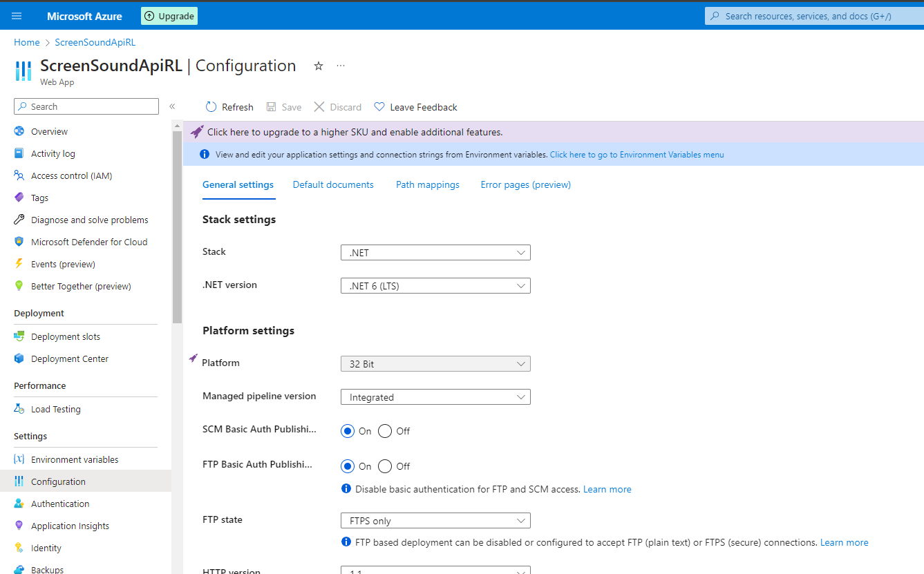Click the Deployment slots icon
The height and width of the screenshot is (574, 924).
pos(19,336)
